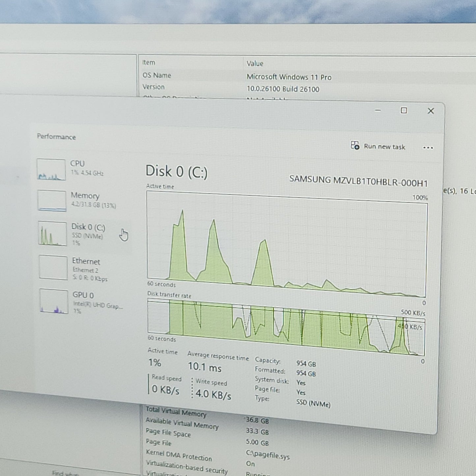Click the Run new task label
Screen dimensions: 476x476
pyautogui.click(x=384, y=147)
